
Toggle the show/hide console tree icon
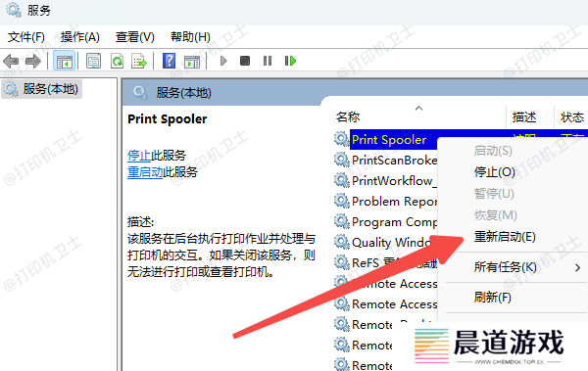[x=64, y=61]
